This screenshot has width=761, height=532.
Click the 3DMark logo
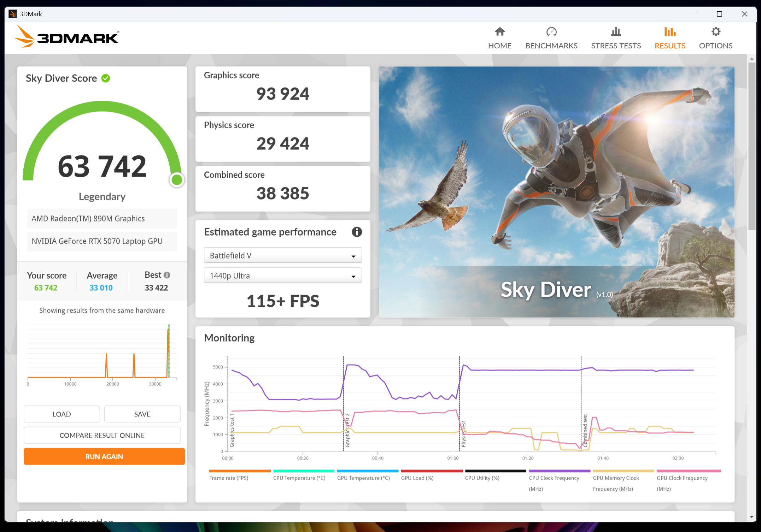pyautogui.click(x=67, y=37)
